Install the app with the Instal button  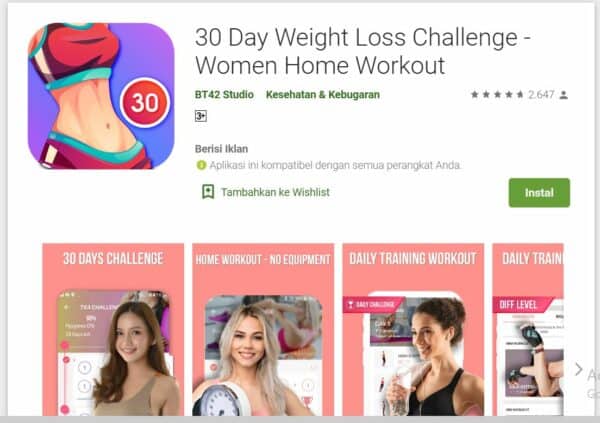539,193
